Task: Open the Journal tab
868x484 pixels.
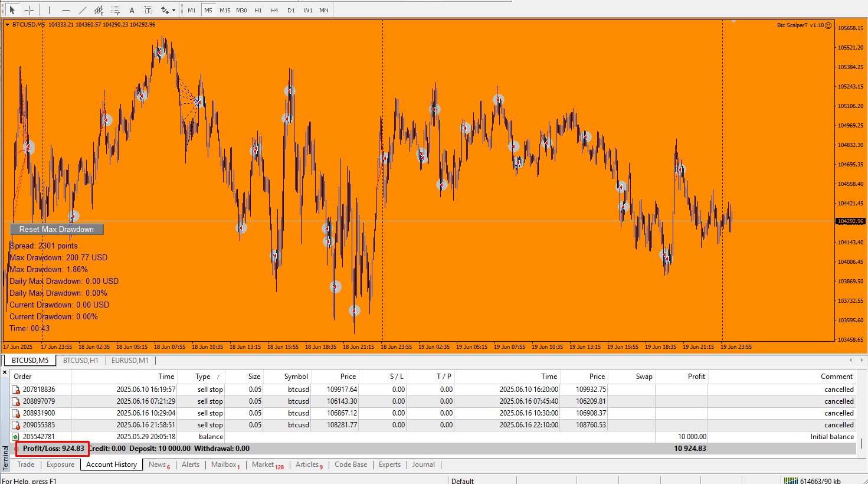Action: point(424,465)
